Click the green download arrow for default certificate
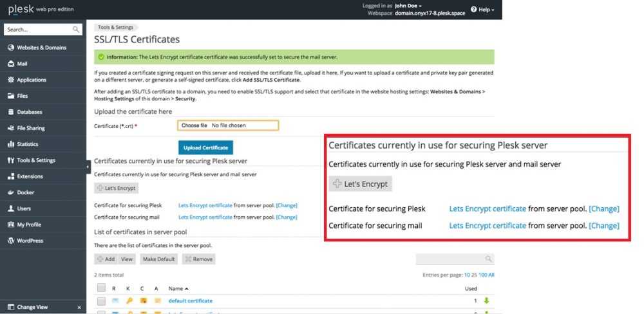 click(x=486, y=301)
